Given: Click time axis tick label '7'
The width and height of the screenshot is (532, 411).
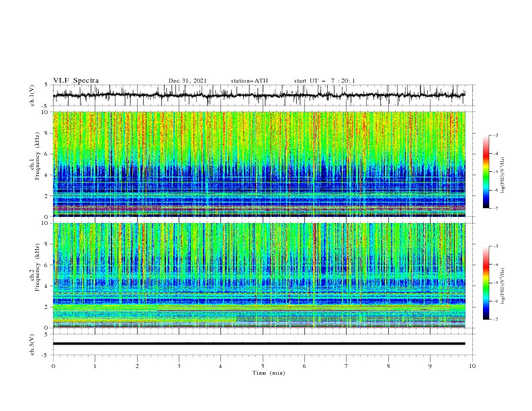Looking at the screenshot, I should pyautogui.click(x=347, y=366).
